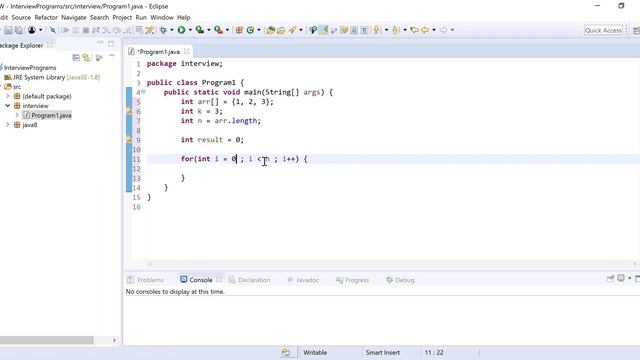Click the Open Perspective icon
This screenshot has height=360, width=640.
pyautogui.click(x=636, y=30)
